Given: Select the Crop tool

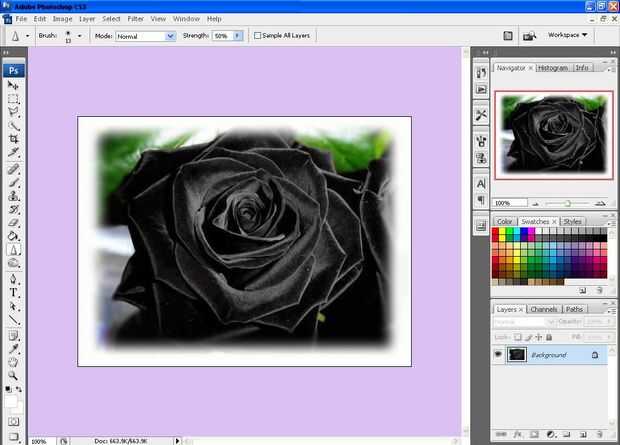Looking at the screenshot, I should [x=13, y=139].
